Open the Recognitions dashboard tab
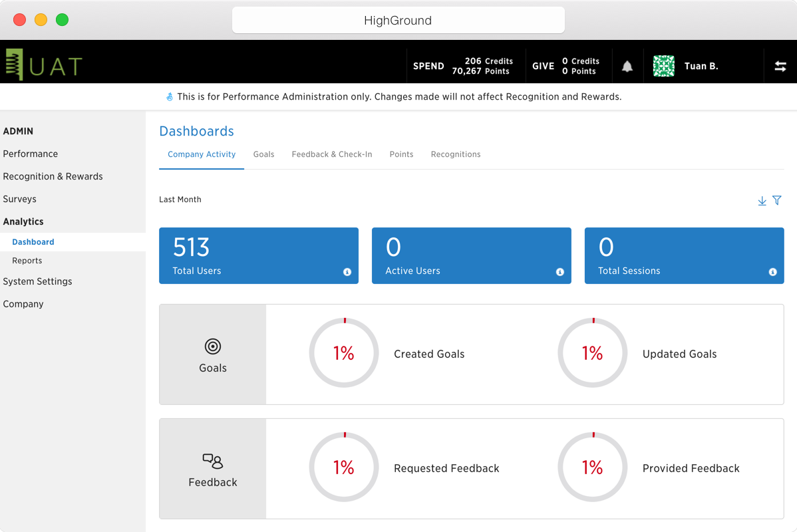The image size is (797, 532). coord(455,154)
